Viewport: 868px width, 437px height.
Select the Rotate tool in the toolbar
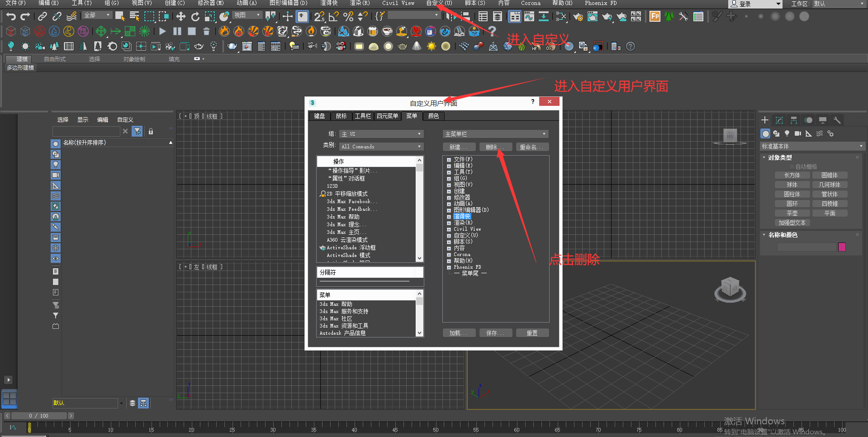pyautogui.click(x=195, y=17)
